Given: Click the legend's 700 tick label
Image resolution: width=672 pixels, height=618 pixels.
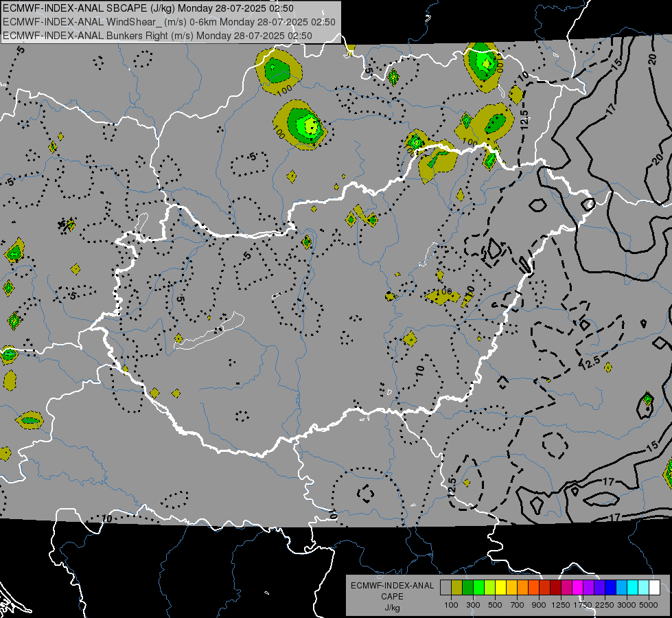Looking at the screenshot, I should pos(518,605).
